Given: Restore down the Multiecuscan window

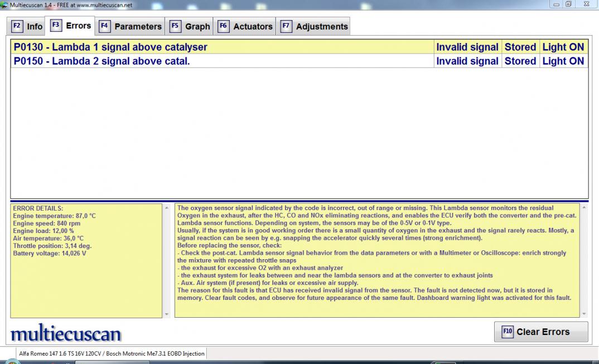Looking at the screenshot, I should click(x=568, y=4).
